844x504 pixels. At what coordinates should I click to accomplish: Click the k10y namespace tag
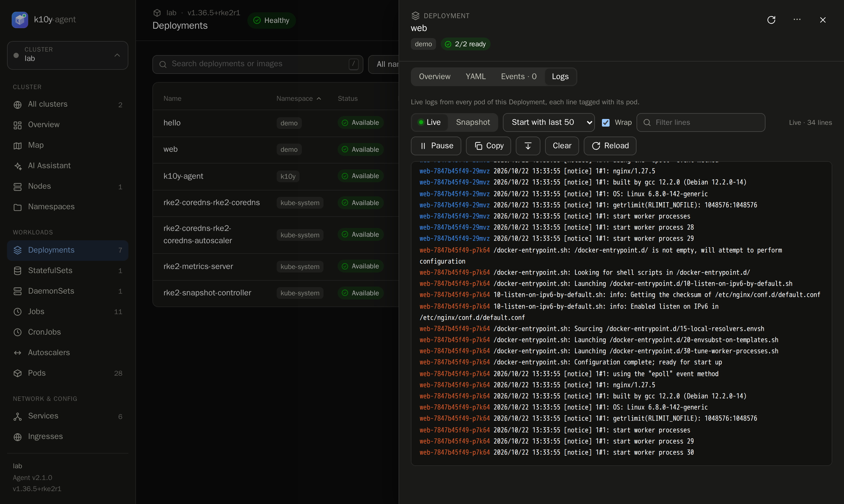[x=288, y=176]
